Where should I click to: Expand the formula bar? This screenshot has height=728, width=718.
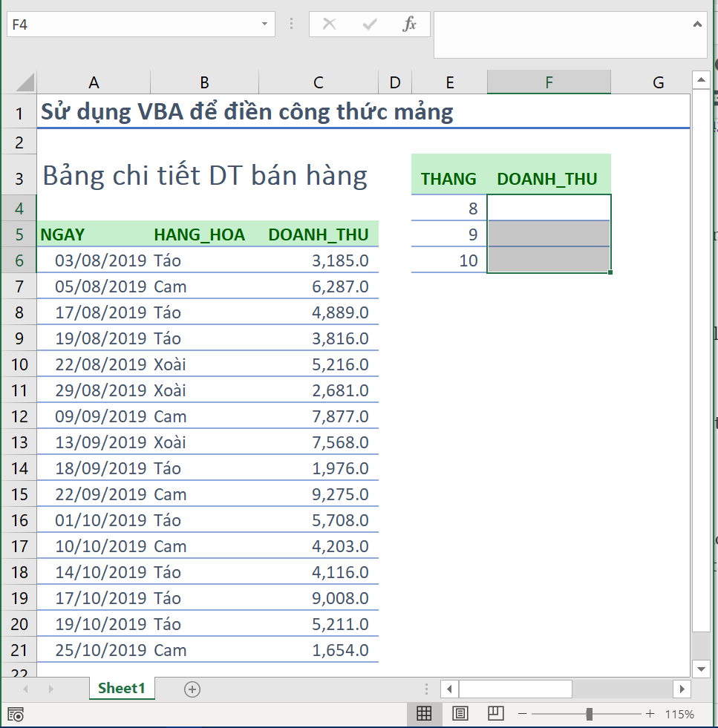(697, 24)
